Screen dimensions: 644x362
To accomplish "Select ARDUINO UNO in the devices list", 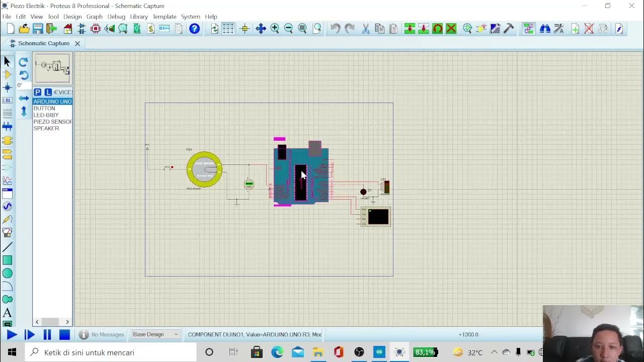I will coord(52,102).
